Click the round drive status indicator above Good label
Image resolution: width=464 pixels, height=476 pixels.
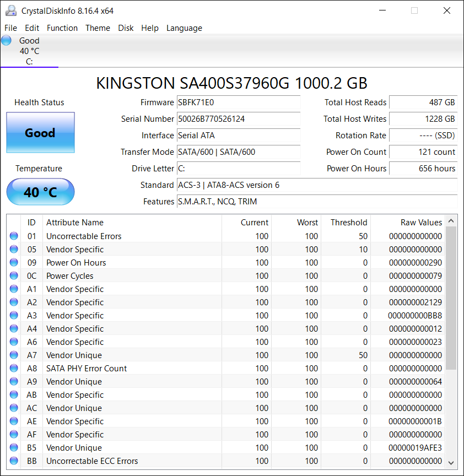[x=6, y=40]
